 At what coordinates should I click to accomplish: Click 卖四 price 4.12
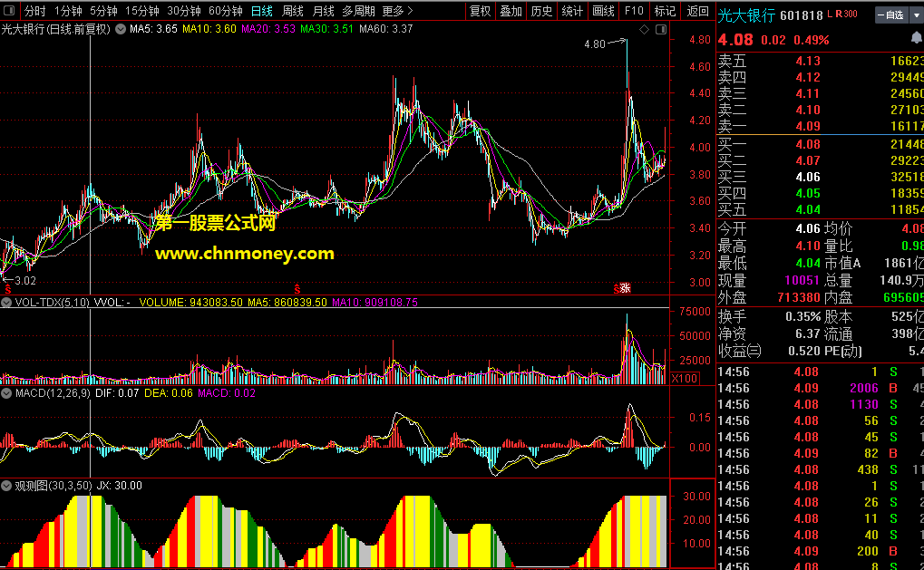pos(807,78)
